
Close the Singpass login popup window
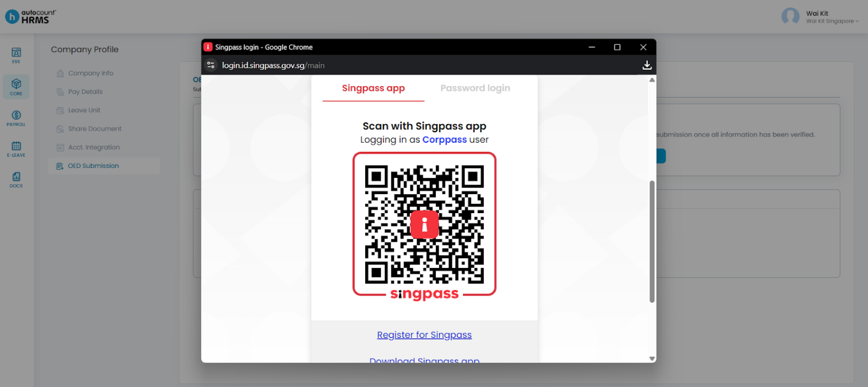pos(643,47)
